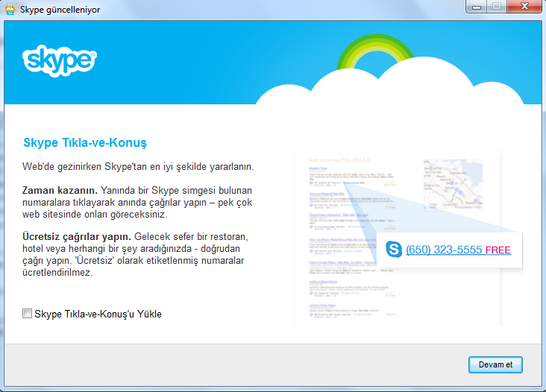Click the blue Skype S icon beside phone number
The height and width of the screenshot is (392, 546).
coord(394,250)
